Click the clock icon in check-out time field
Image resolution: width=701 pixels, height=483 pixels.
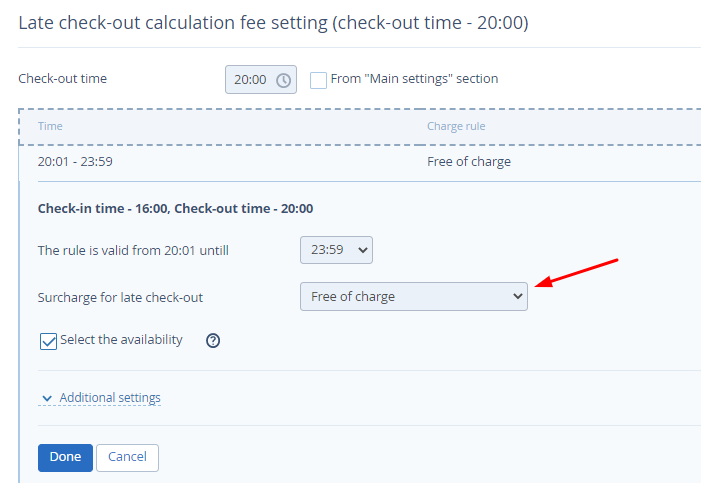[283, 80]
